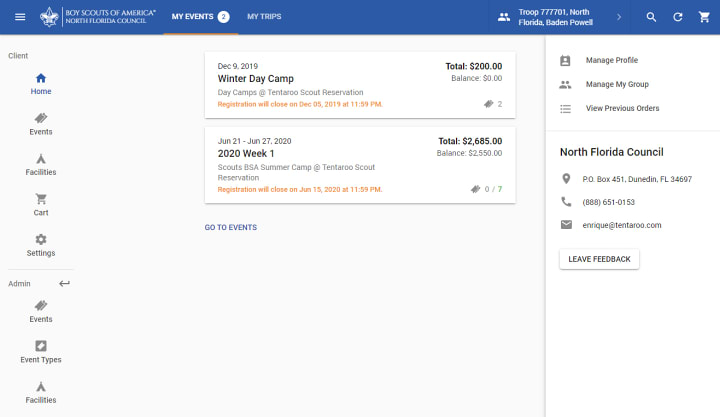Click the envelope icon beside the email
Screen dimensions: 720x417
tap(566, 225)
